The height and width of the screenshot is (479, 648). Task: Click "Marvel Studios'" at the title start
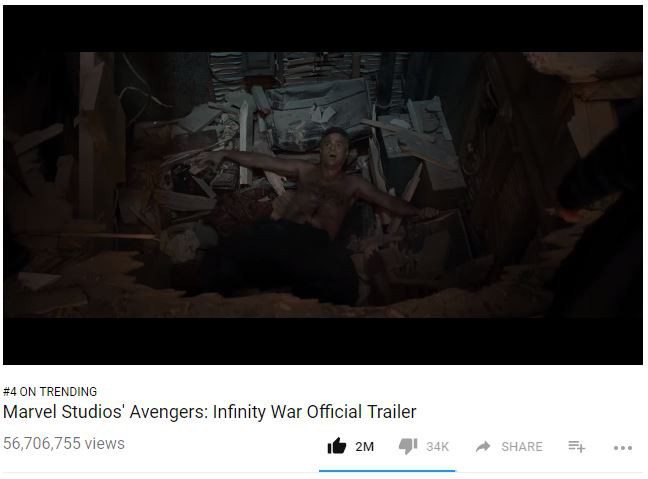tap(64, 412)
